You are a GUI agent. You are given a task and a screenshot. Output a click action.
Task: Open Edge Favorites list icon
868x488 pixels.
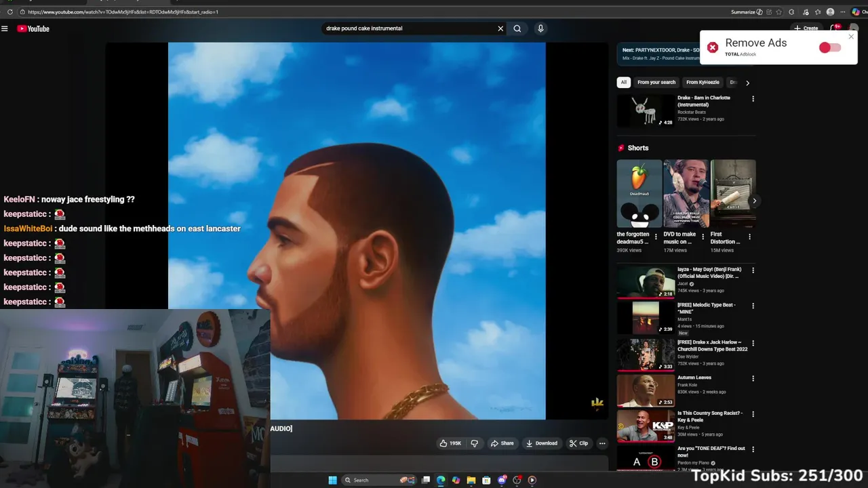tap(817, 12)
